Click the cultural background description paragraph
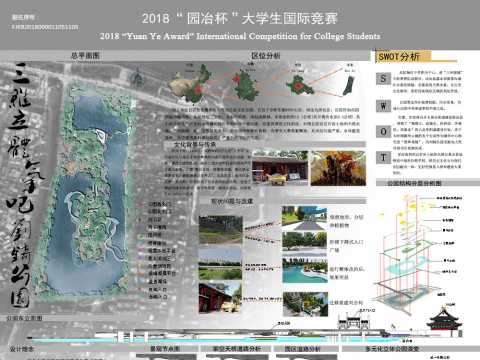This screenshot has height=360, width=480. point(207,172)
